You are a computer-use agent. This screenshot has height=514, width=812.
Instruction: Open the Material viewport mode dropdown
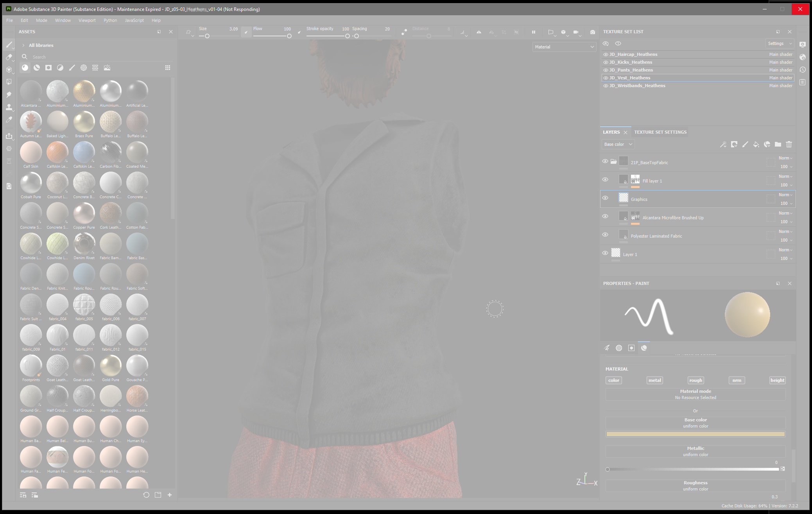coord(564,47)
